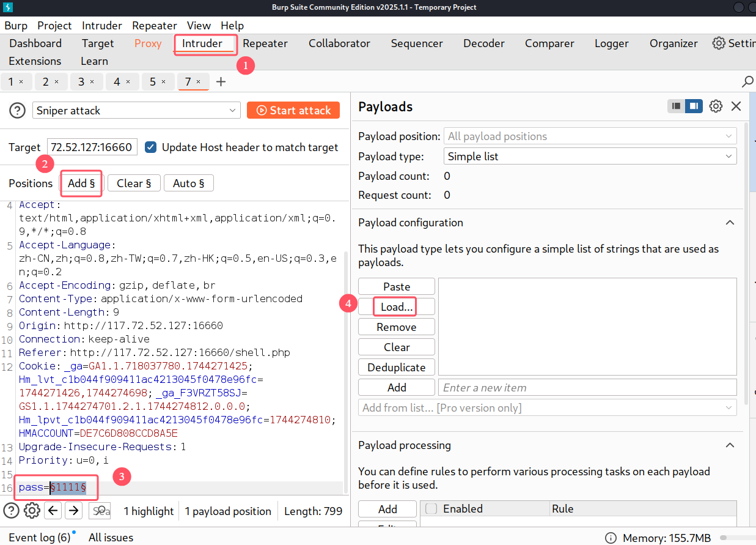This screenshot has height=545, width=756.
Task: Click Load... payload list button
Action: pyautogui.click(x=397, y=307)
